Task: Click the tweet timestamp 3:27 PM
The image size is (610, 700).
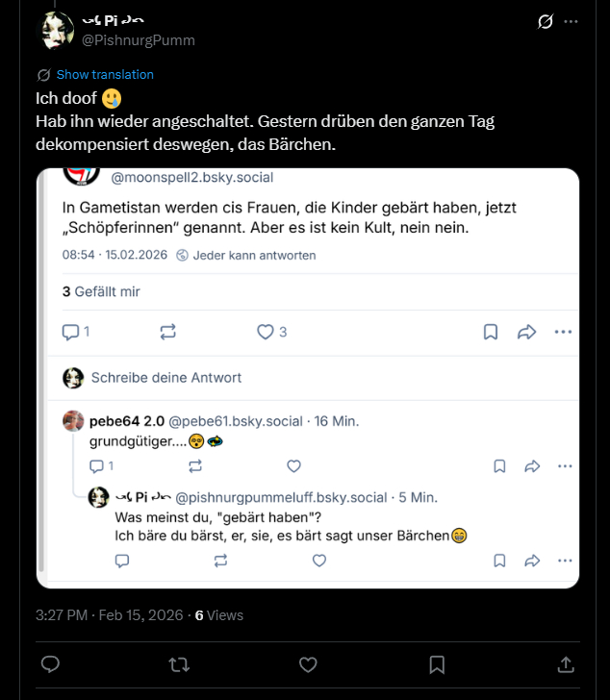Action: tap(62, 615)
